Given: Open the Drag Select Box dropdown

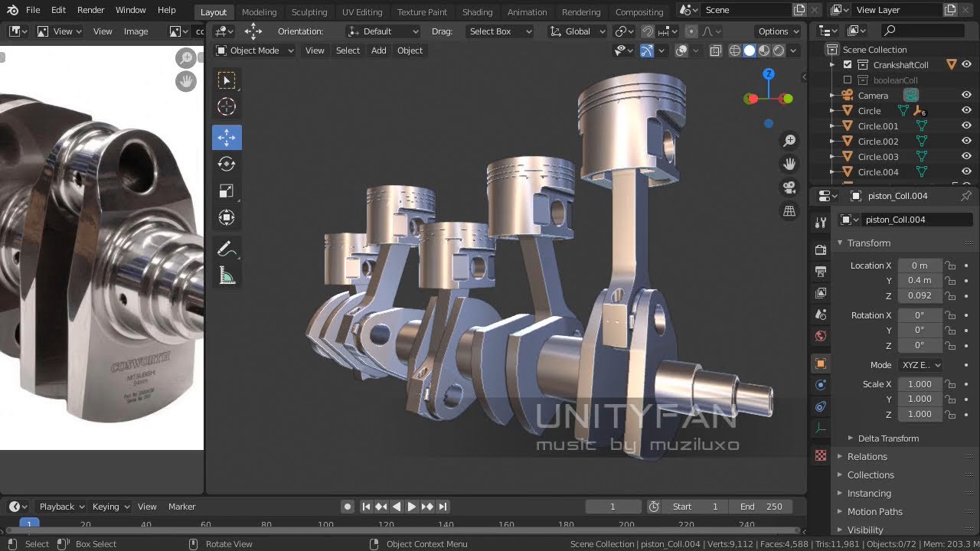Looking at the screenshot, I should click(498, 31).
